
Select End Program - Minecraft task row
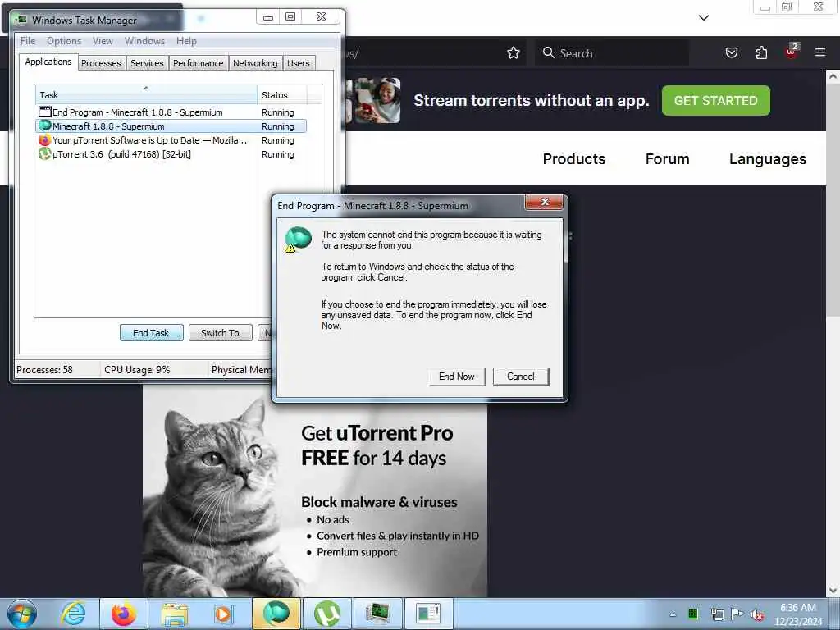(x=171, y=112)
